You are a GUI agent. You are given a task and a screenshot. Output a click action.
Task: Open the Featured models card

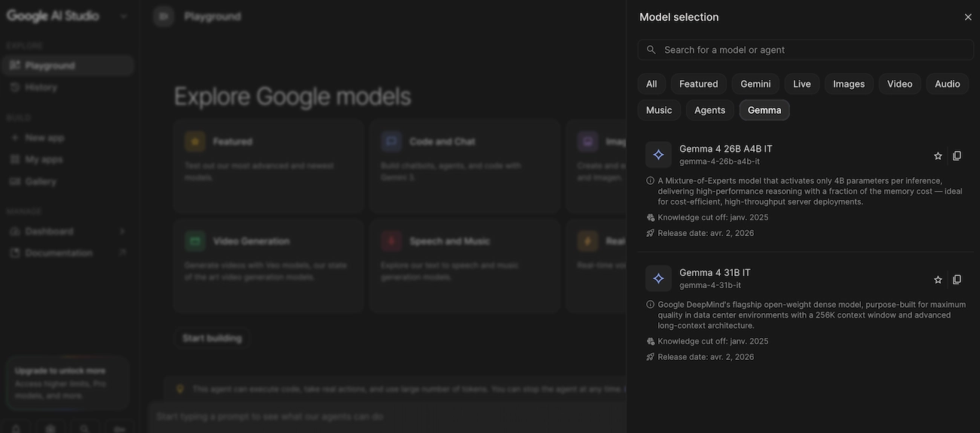point(268,166)
